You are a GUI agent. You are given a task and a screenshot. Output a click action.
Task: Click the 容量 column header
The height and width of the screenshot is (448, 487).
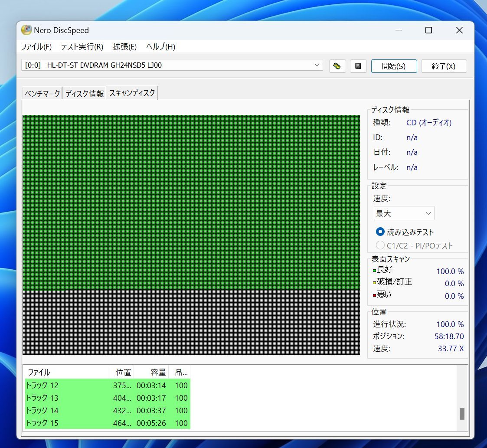[151, 372]
